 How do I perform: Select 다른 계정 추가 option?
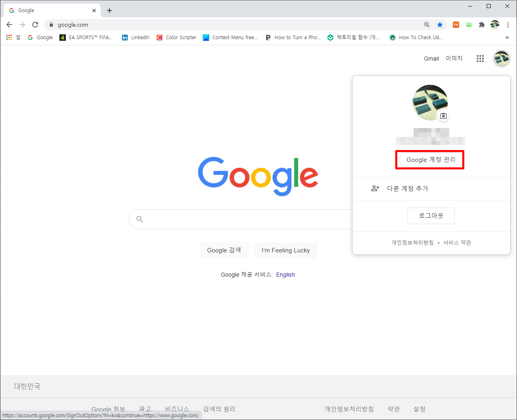tap(431, 189)
